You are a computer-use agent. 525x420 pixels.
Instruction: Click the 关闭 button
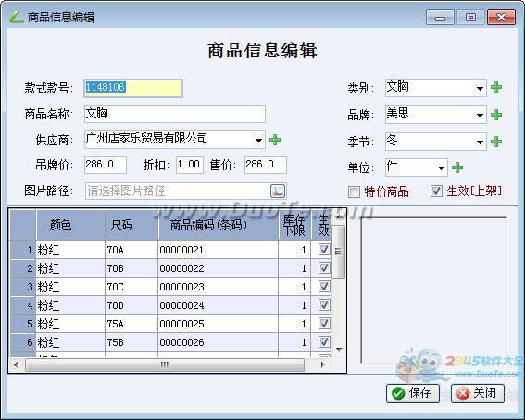[478, 393]
